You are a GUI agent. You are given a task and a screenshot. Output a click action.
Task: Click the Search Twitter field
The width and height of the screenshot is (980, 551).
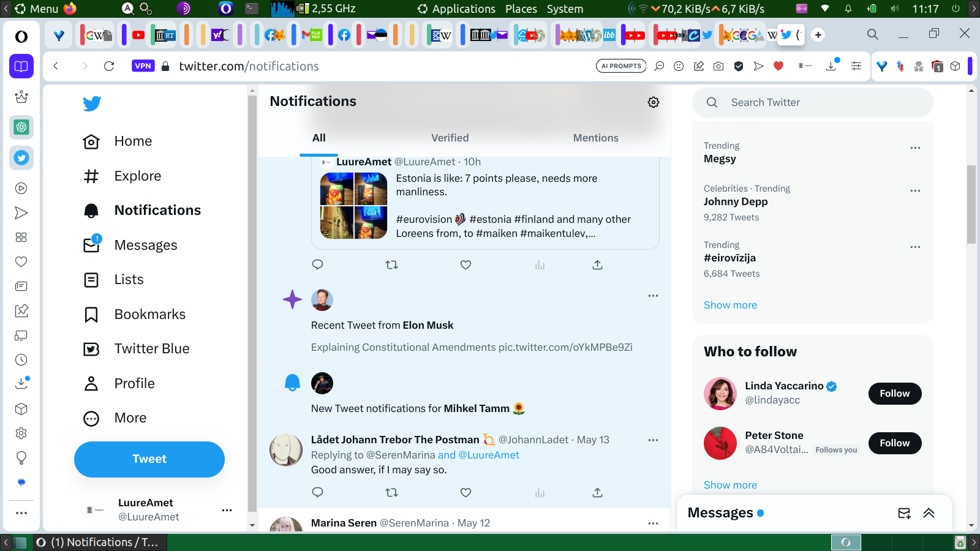[813, 103]
